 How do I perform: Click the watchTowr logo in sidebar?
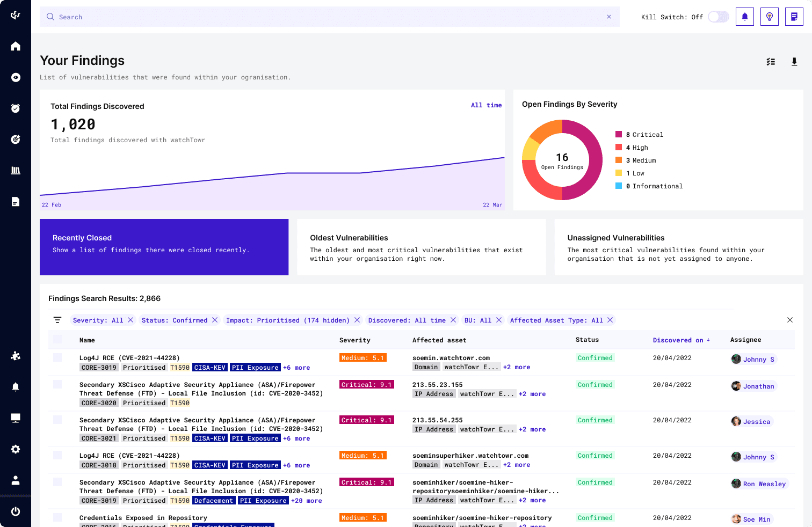click(x=16, y=15)
